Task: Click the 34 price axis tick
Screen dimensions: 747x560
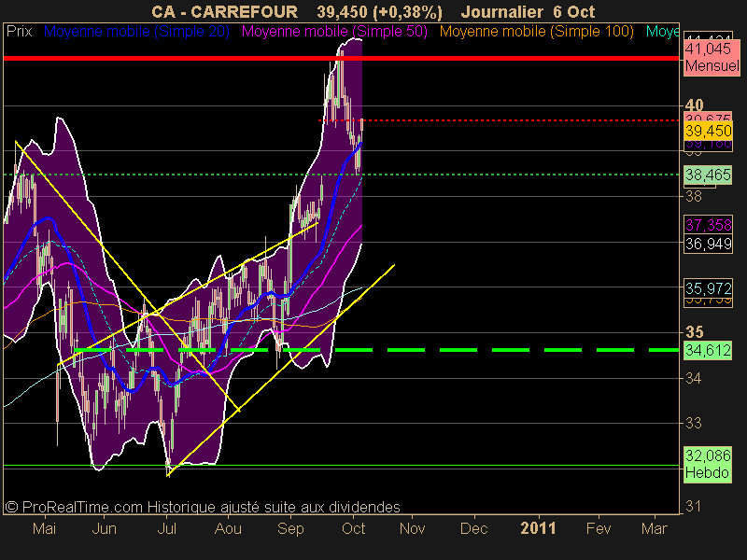Action: click(x=694, y=379)
